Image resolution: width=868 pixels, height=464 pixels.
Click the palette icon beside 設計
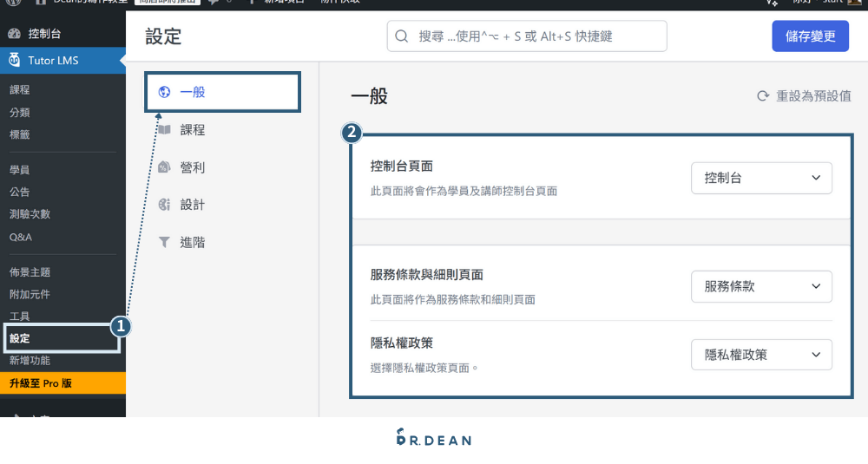[164, 205]
